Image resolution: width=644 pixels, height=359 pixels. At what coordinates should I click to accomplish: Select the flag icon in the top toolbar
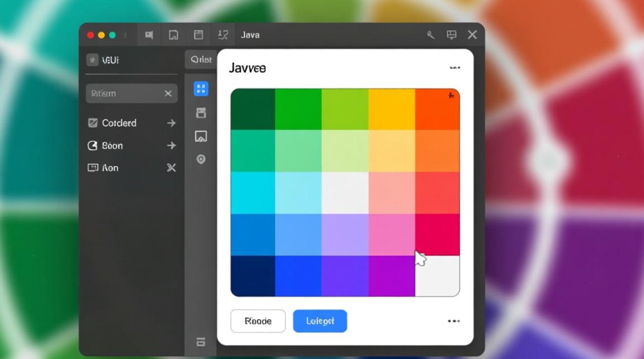[149, 34]
